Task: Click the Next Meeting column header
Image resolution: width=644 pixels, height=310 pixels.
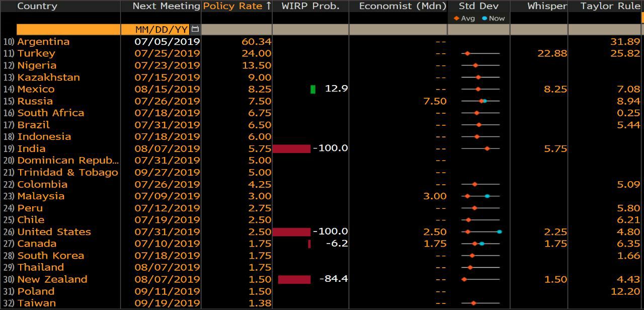Action: click(x=166, y=6)
